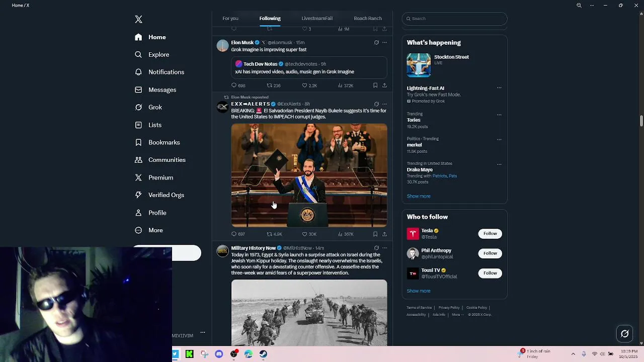Viewport: 644px width, 362px height.
Task: Open Explore from the sidebar
Action: (152, 54)
